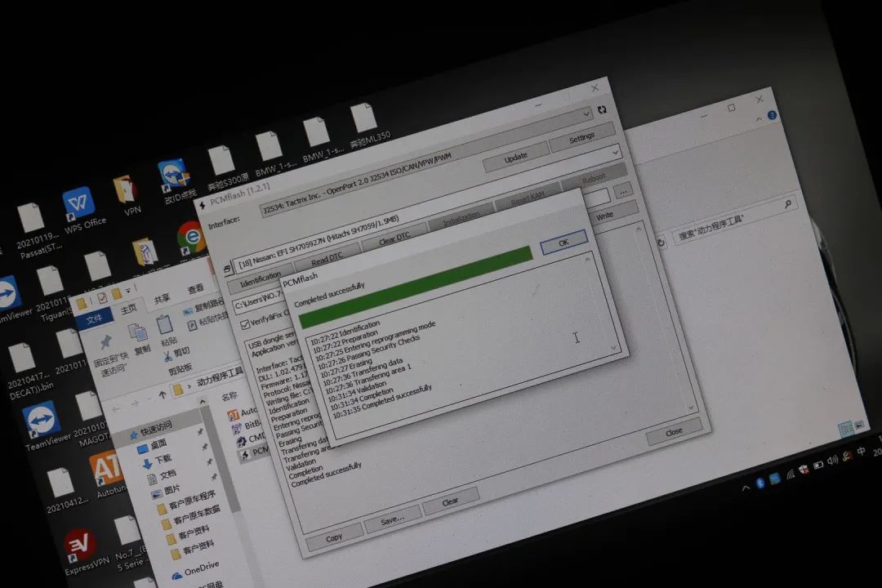
Task: Confirm the PCMflash completion dialog with OK
Action: pyautogui.click(x=563, y=242)
